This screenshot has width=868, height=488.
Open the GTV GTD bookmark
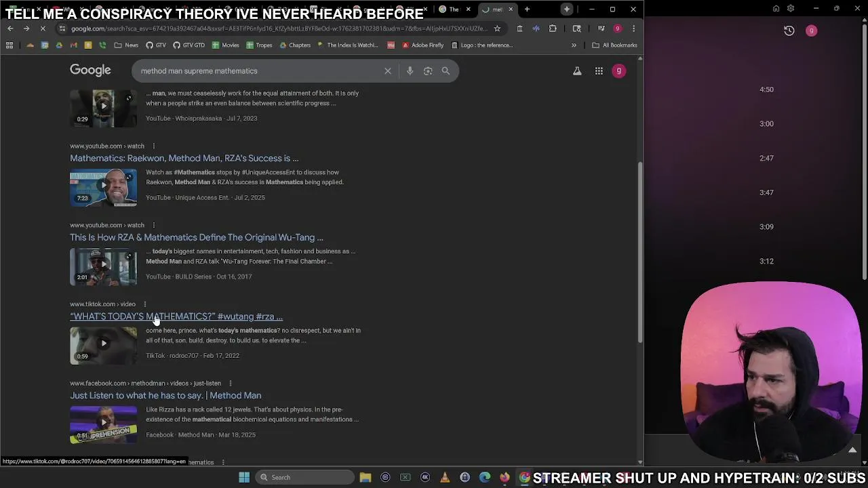pyautogui.click(x=189, y=45)
